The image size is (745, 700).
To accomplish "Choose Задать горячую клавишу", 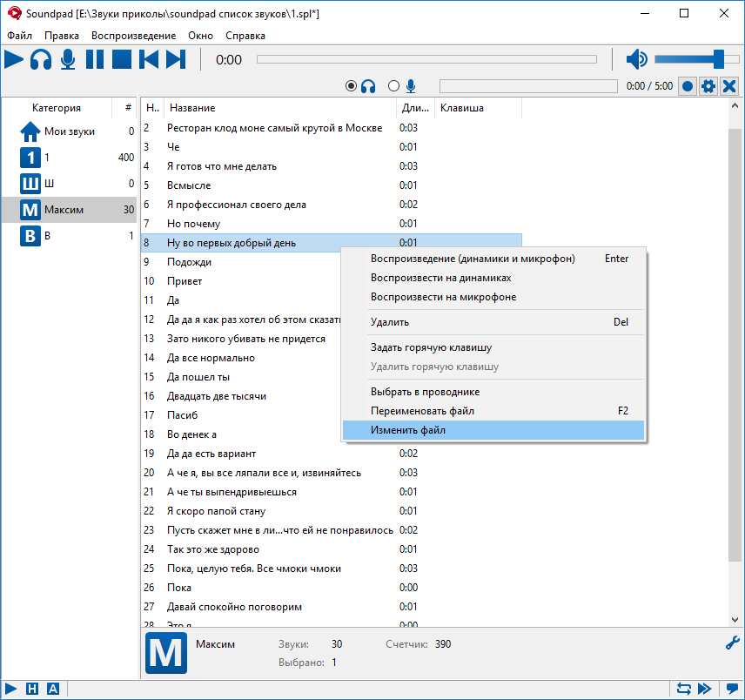I will click(493, 347).
